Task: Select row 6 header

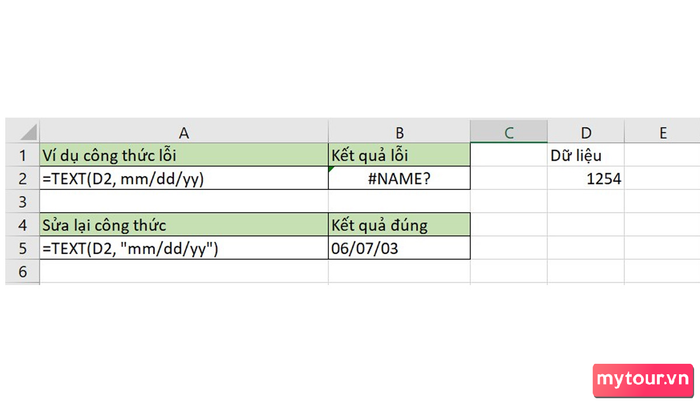Action: pyautogui.click(x=23, y=271)
